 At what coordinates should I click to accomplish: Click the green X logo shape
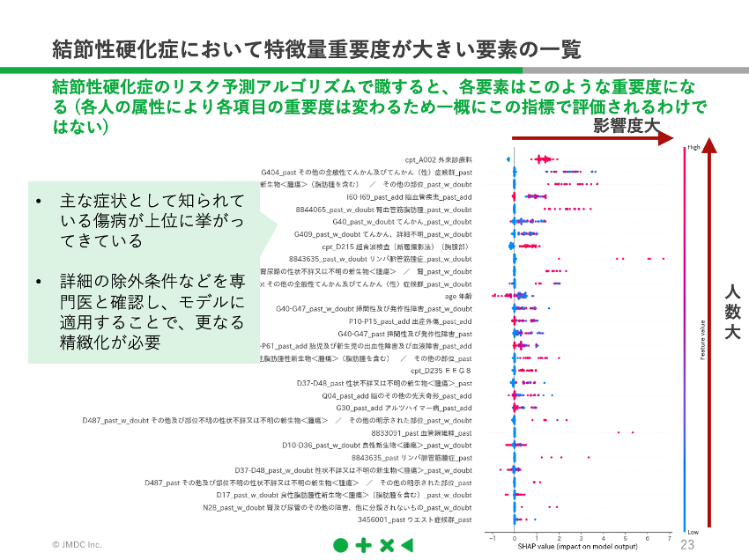387,545
